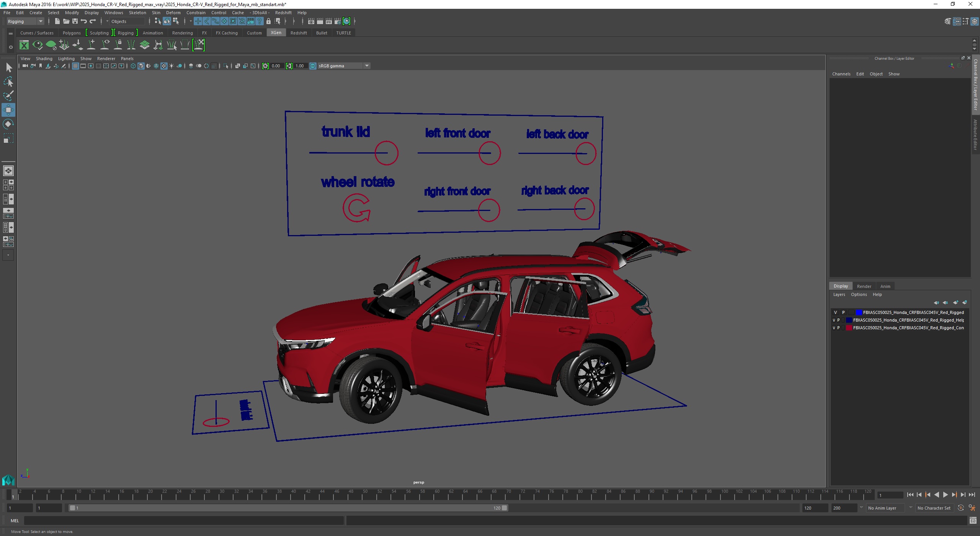Screen dimensions: 980x536
Task: Open the No Anim Layer dropdown
Action: 885,508
